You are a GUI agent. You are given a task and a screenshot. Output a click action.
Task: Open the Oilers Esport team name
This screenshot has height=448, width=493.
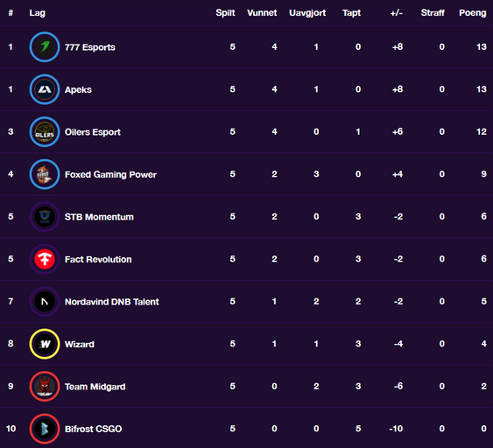coord(93,132)
